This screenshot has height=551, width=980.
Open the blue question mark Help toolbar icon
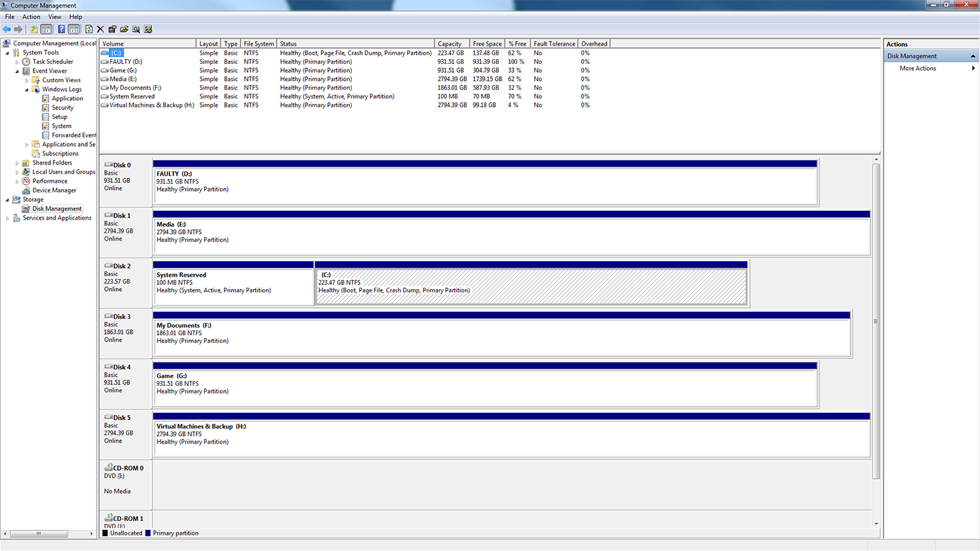[61, 29]
